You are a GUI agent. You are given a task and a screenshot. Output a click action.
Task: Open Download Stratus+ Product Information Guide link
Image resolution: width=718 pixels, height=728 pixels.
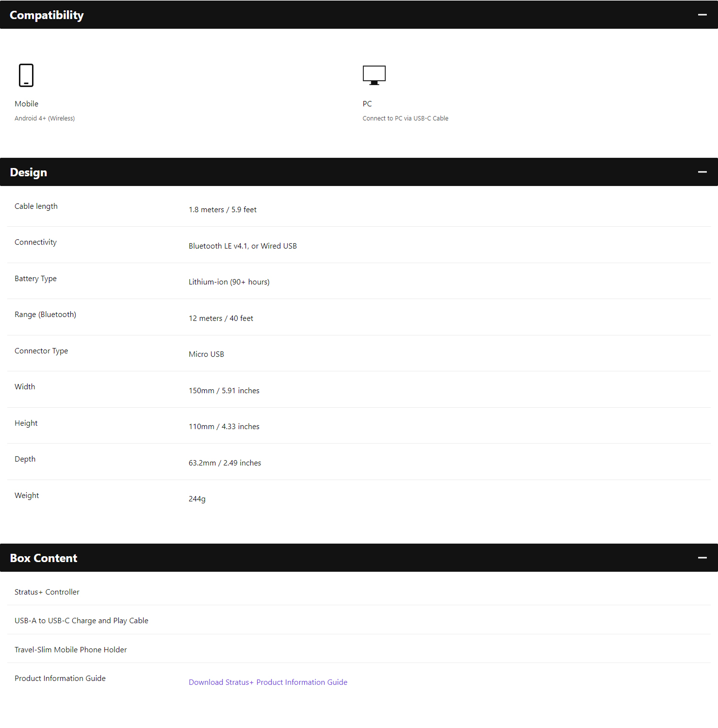pyautogui.click(x=268, y=682)
